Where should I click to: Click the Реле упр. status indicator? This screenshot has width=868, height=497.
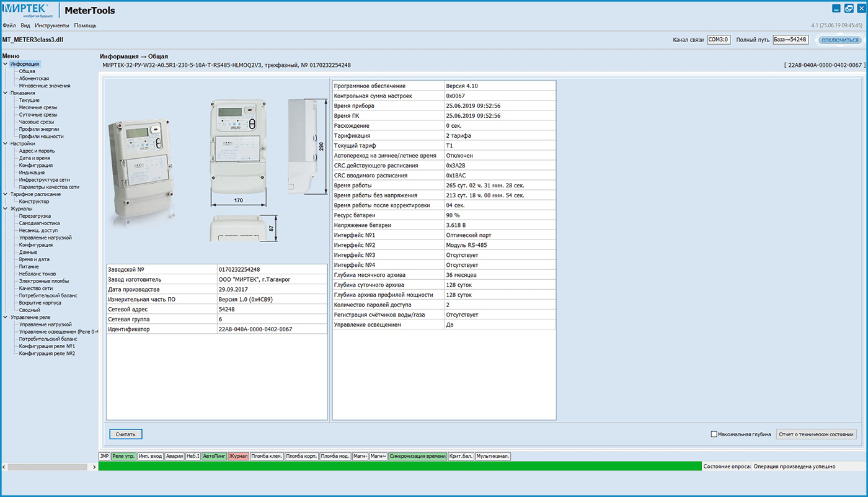[123, 456]
